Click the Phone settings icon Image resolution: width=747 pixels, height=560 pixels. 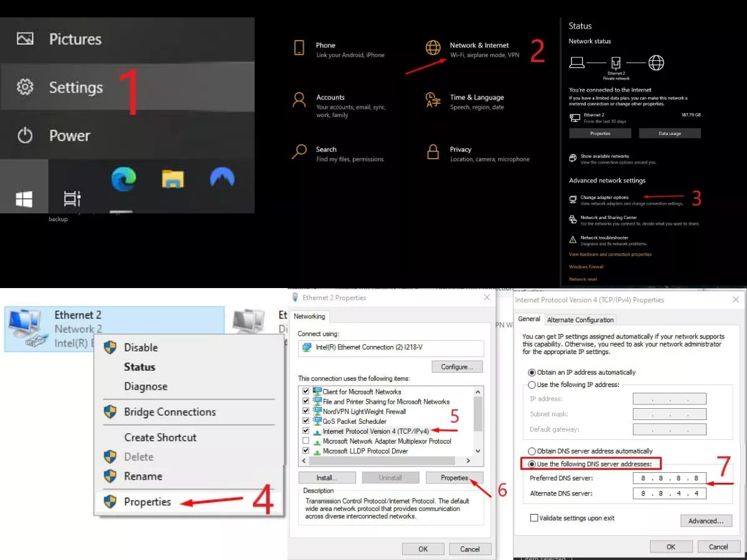point(299,48)
